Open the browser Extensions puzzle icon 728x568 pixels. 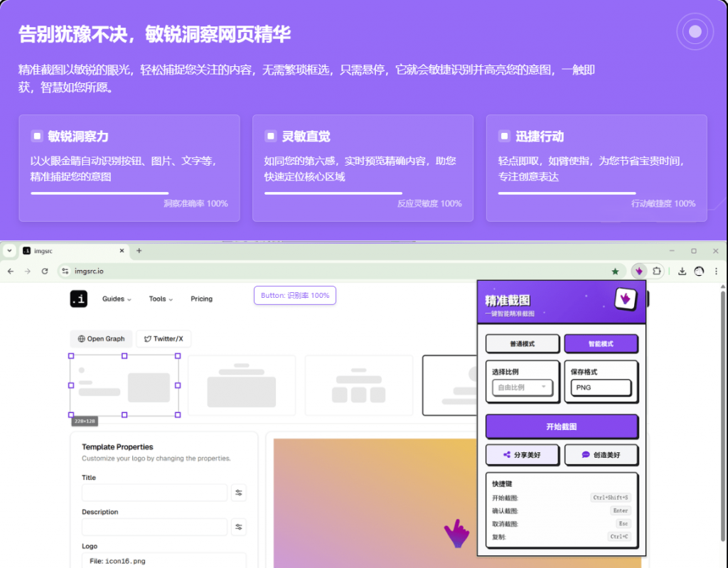coord(657,271)
